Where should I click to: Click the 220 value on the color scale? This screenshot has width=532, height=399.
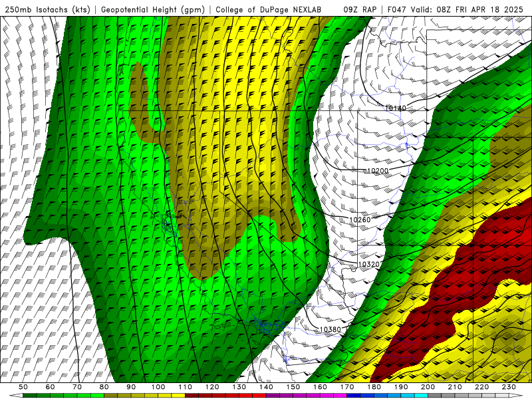(x=481, y=387)
